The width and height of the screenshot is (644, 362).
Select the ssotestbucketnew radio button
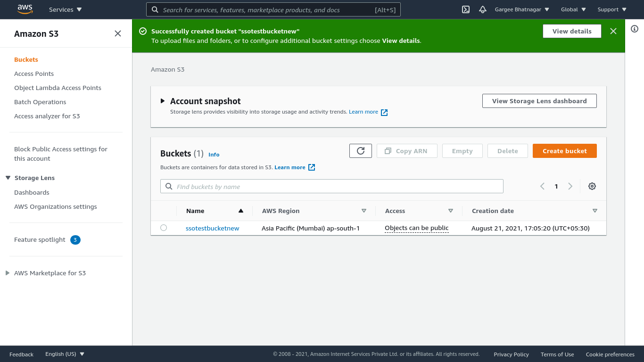tap(164, 228)
